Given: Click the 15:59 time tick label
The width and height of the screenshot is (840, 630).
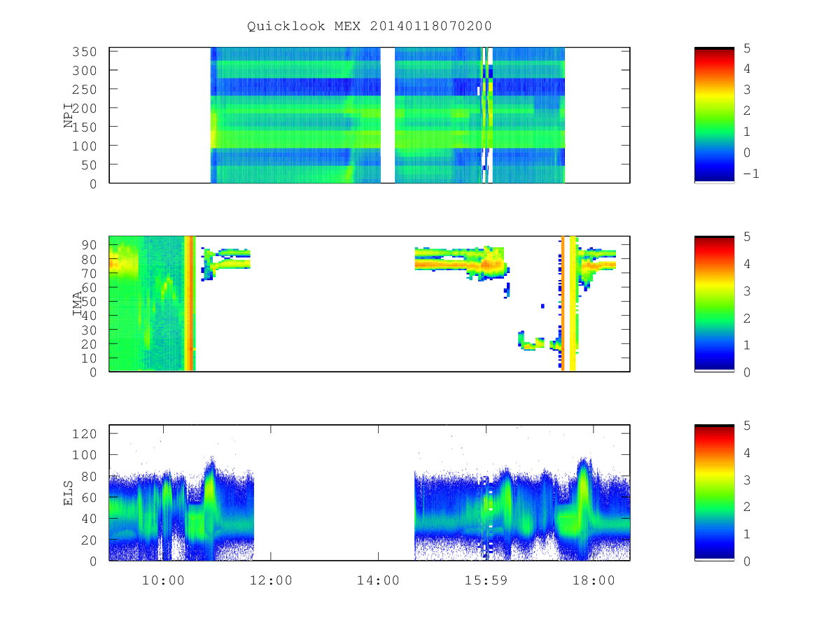Looking at the screenshot, I should click(486, 580).
